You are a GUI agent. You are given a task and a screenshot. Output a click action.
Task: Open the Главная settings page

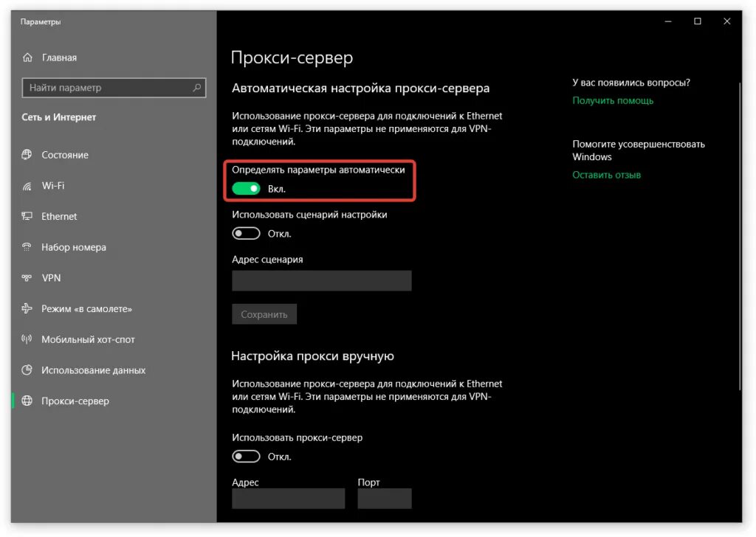pyautogui.click(x=59, y=58)
